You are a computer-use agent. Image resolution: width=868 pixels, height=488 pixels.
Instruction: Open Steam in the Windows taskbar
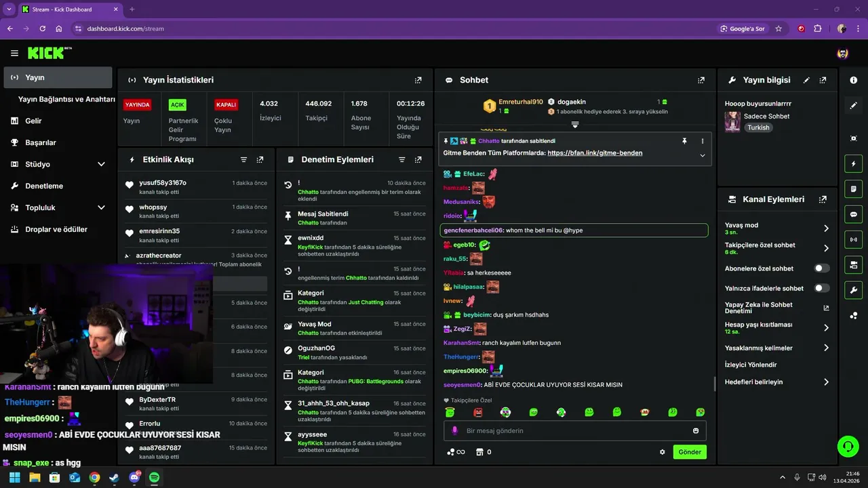(x=114, y=477)
